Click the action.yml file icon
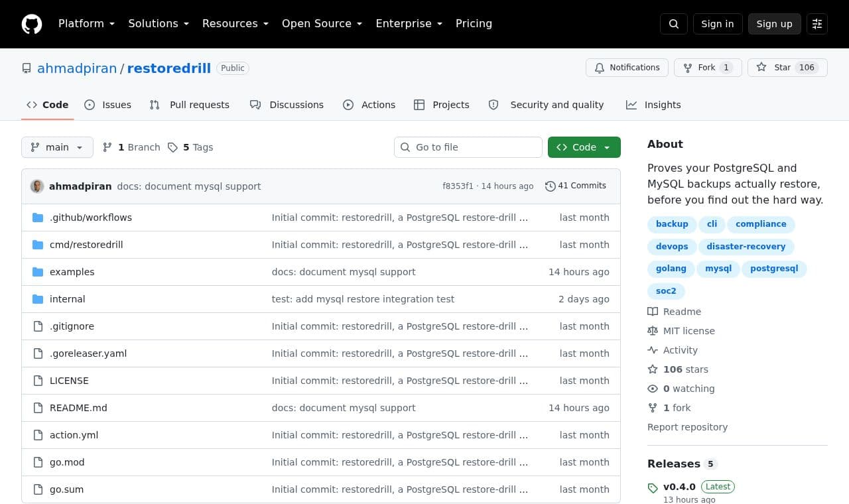The width and height of the screenshot is (849, 504). pos(38,435)
